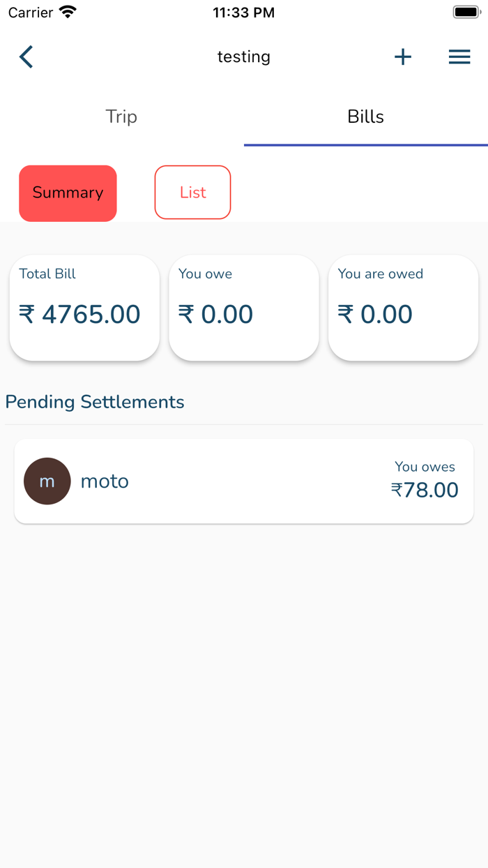Click the Wi-Fi icon in status bar
488x868 pixels.
pyautogui.click(x=66, y=11)
